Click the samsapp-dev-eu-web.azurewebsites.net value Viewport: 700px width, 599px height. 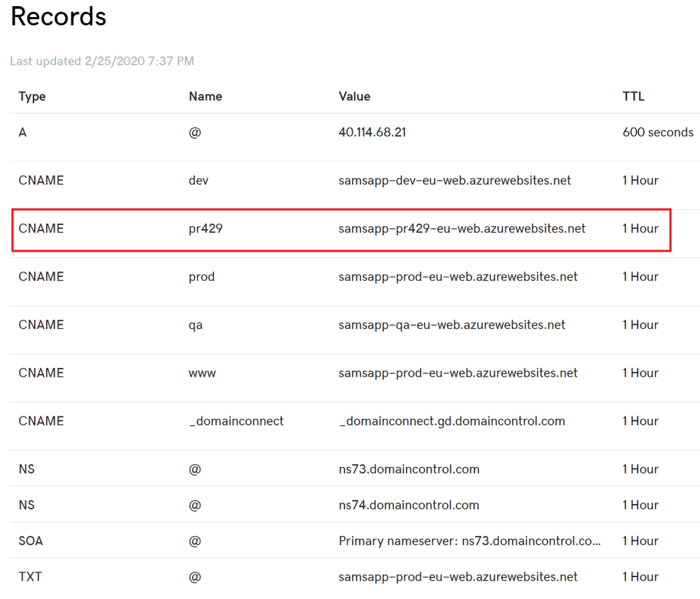point(455,181)
